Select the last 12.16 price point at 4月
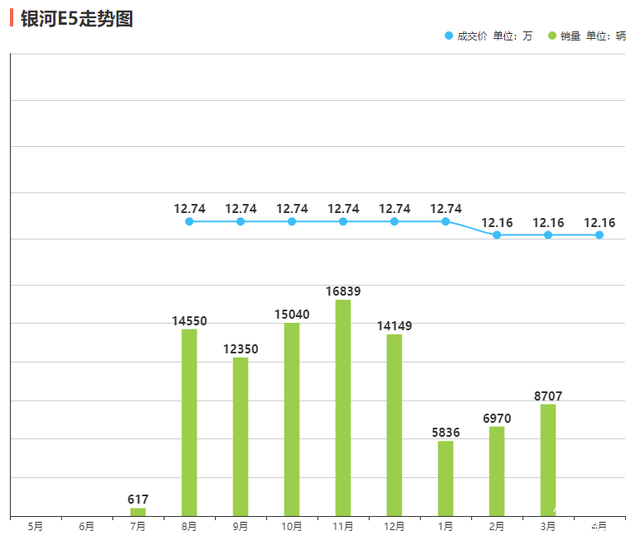Image resolution: width=630 pixels, height=540 pixels. 599,235
